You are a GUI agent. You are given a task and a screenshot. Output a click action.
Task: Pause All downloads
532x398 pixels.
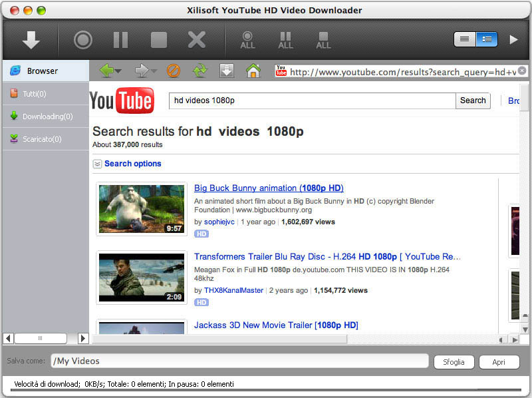(x=286, y=41)
